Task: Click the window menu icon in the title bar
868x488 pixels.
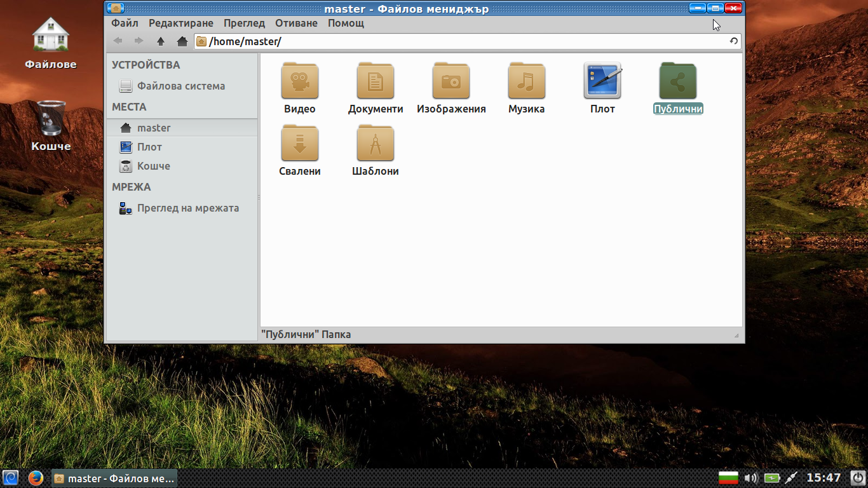Action: pos(116,8)
